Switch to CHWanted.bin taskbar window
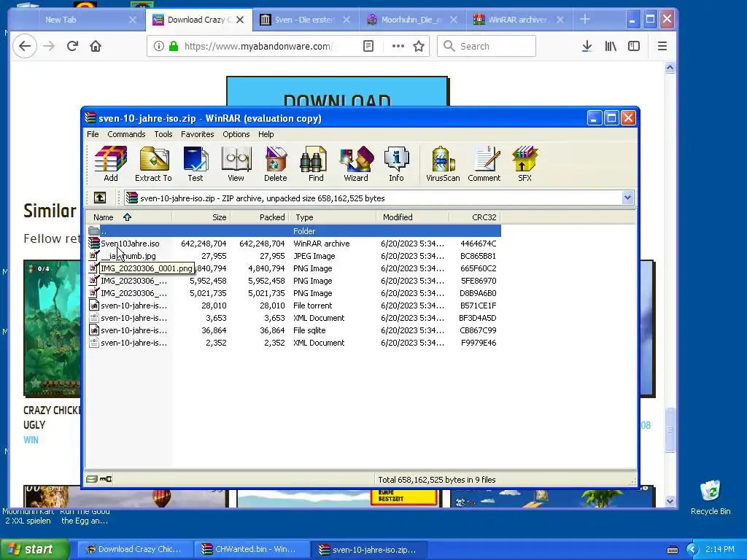The width and height of the screenshot is (747, 560). tap(250, 549)
